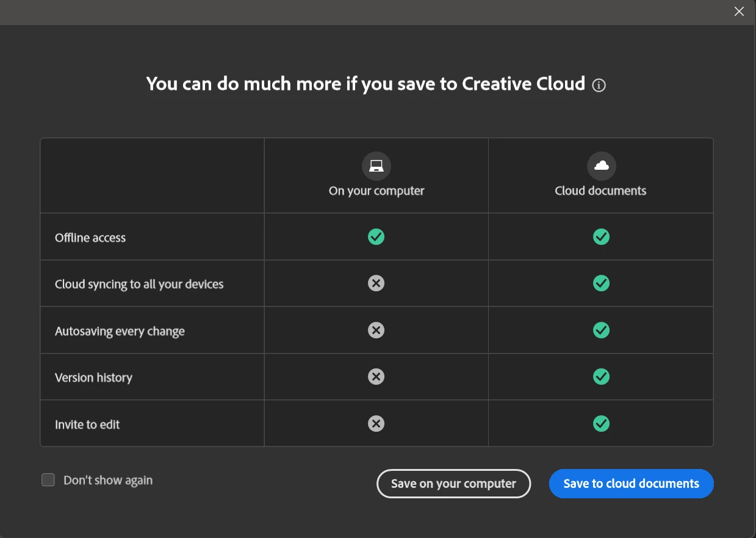The width and height of the screenshot is (756, 538).
Task: Click Offline access checkmark under On your computer
Action: [376, 236]
